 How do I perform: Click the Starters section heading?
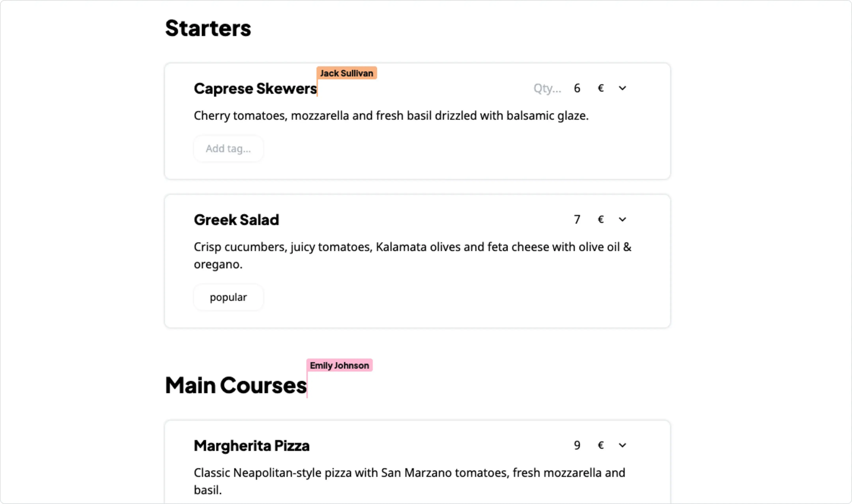pos(208,28)
